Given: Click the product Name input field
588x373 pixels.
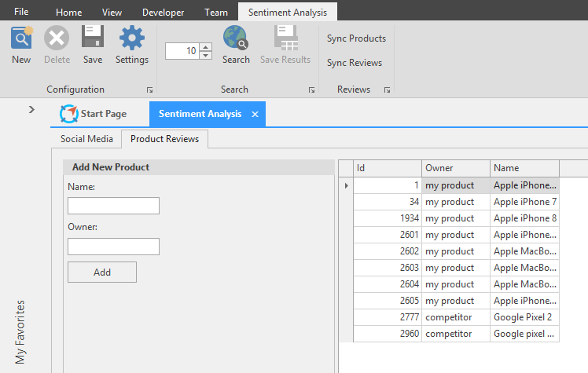Looking at the screenshot, I should 114,206.
